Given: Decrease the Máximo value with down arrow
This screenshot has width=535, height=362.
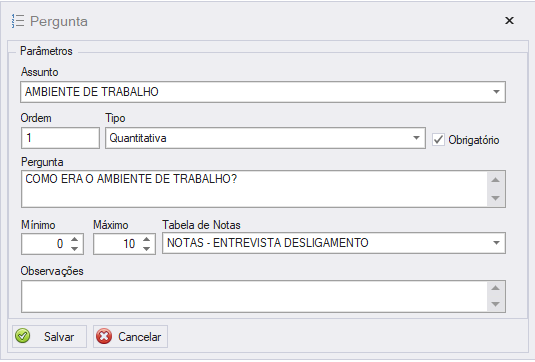Looking at the screenshot, I should click(146, 249).
